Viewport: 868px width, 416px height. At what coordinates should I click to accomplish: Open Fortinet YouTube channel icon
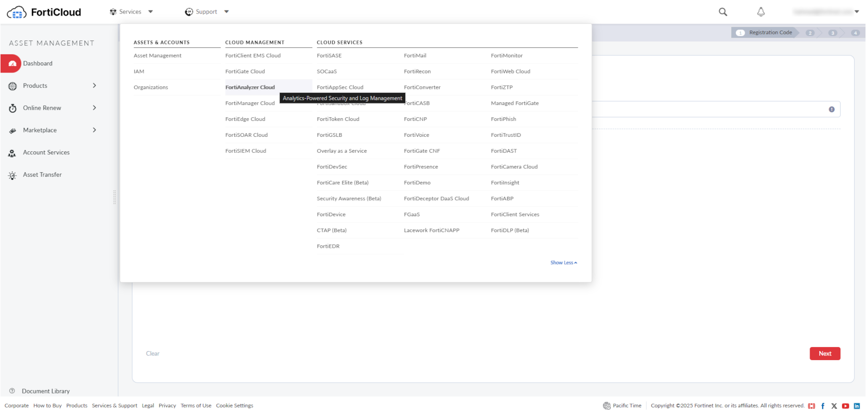(846, 406)
